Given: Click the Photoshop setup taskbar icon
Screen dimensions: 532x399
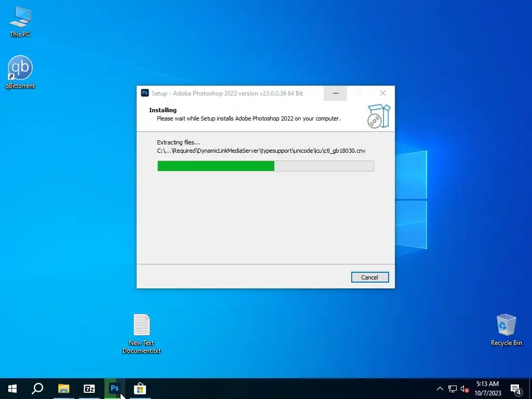Looking at the screenshot, I should coord(115,388).
